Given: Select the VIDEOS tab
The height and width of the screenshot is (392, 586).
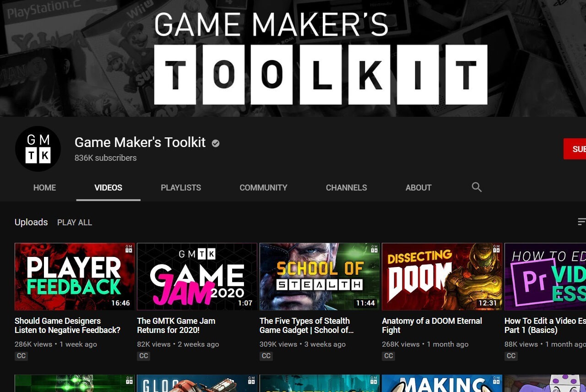Looking at the screenshot, I should tap(109, 188).
